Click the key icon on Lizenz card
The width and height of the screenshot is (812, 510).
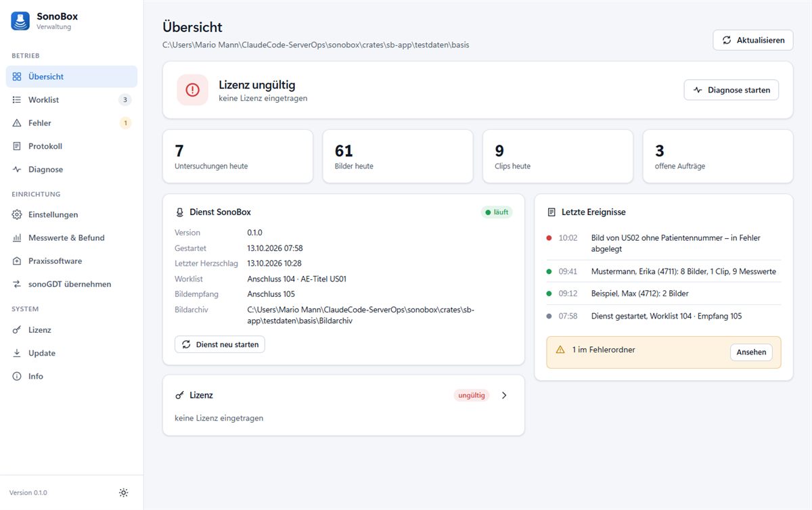click(180, 395)
